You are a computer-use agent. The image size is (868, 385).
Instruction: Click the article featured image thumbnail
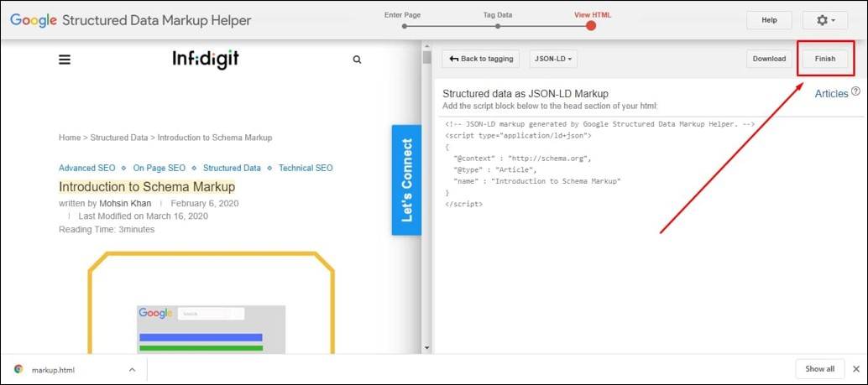[211, 303]
